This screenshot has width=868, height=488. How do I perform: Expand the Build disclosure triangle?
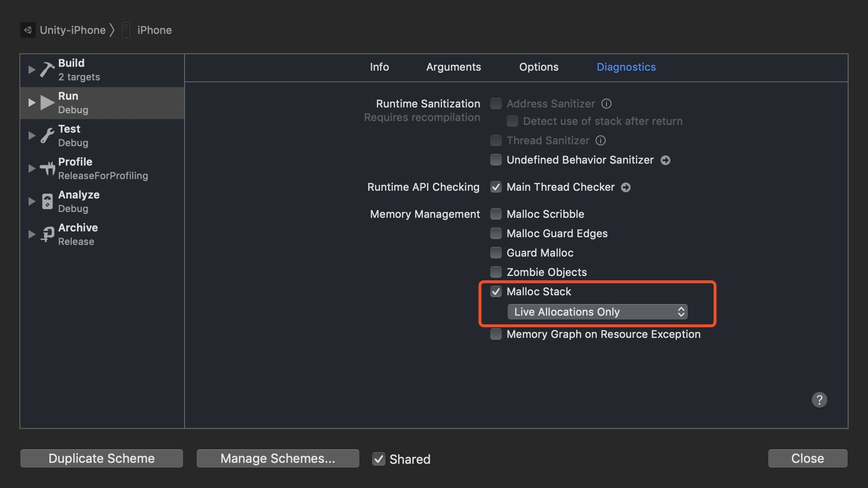pos(31,70)
